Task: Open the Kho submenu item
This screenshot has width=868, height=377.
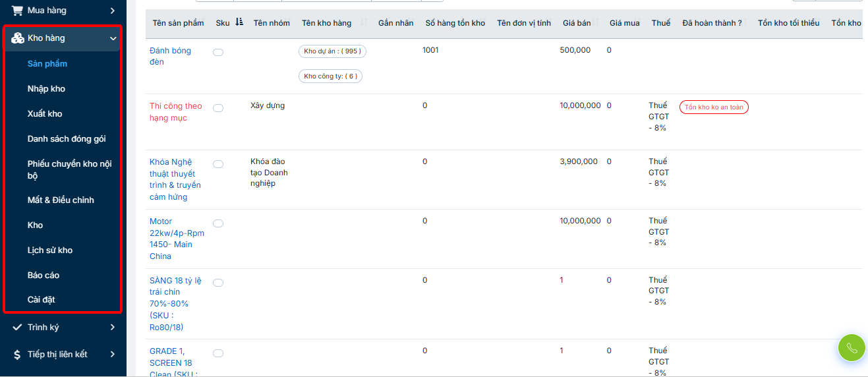Action: (35, 225)
